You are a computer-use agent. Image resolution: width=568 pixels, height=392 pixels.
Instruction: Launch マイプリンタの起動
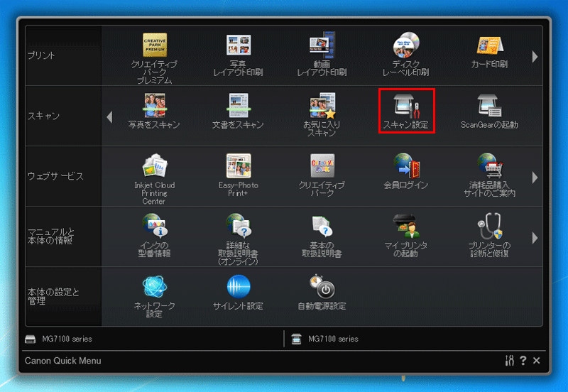[x=405, y=236]
